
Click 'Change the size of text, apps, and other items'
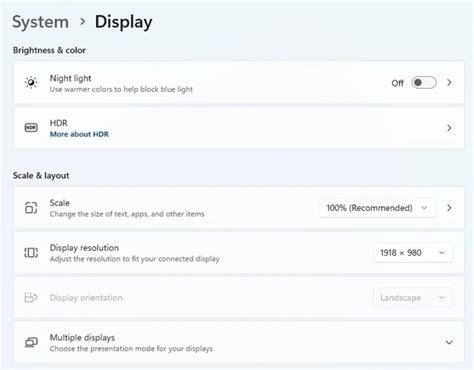(127, 214)
